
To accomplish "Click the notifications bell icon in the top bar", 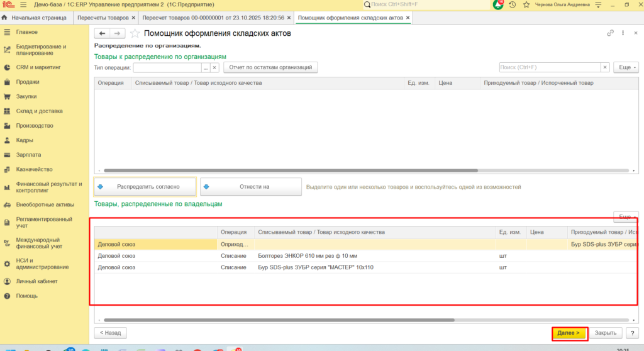I will 498,4.
